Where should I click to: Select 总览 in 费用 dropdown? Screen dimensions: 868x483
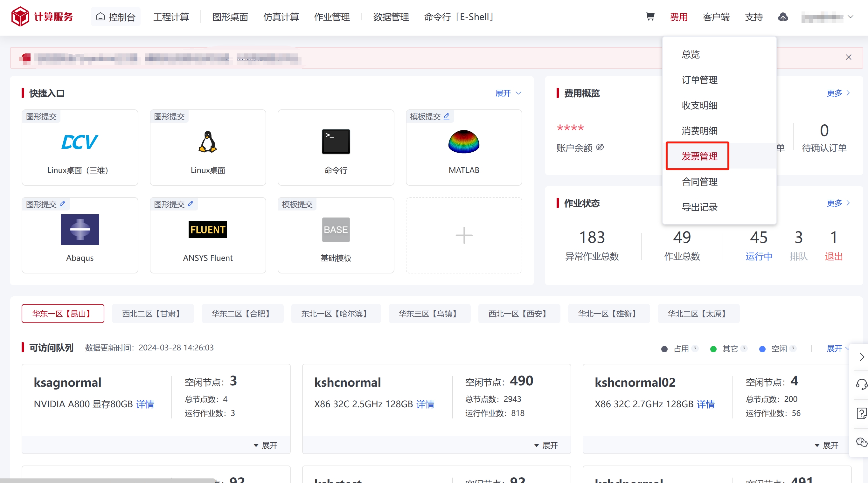[x=719, y=55]
